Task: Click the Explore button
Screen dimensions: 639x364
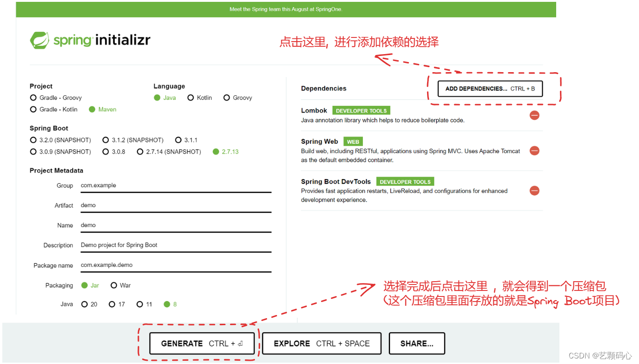Action: pyautogui.click(x=322, y=344)
